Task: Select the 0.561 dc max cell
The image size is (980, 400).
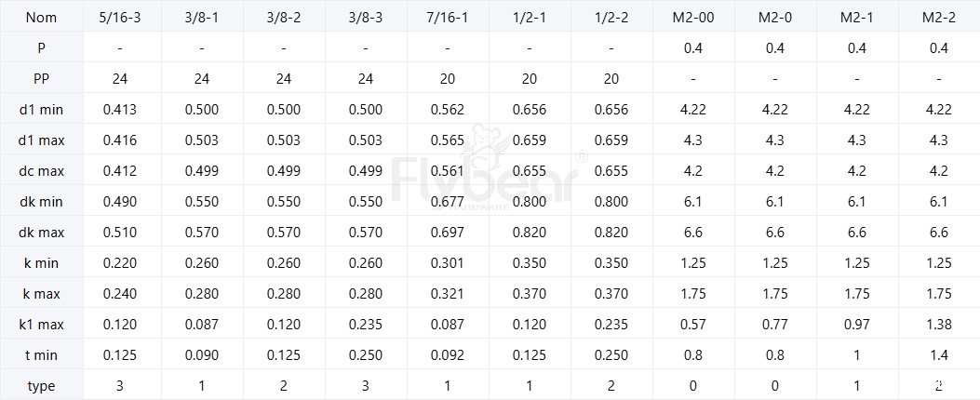Action: pyautogui.click(x=448, y=171)
